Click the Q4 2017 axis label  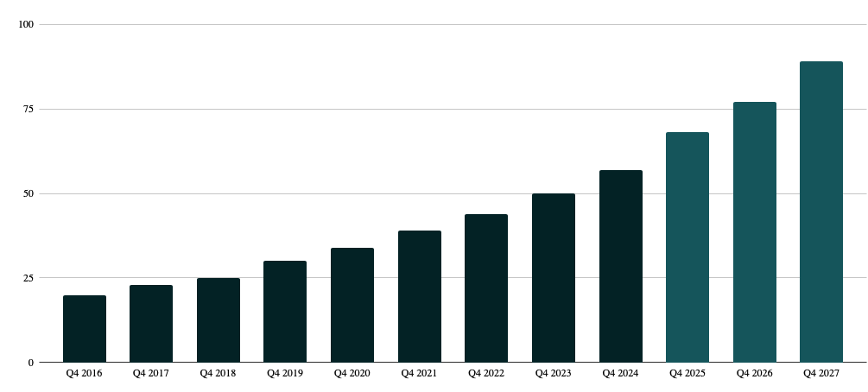[x=151, y=374]
